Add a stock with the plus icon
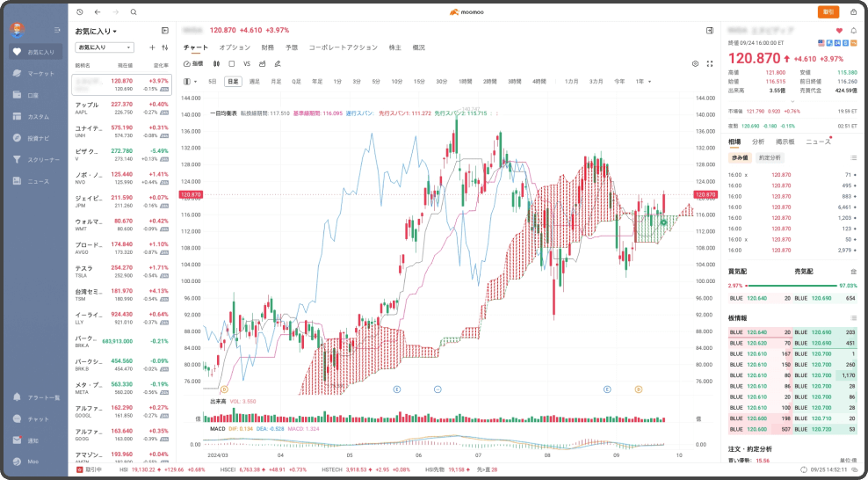 [152, 47]
